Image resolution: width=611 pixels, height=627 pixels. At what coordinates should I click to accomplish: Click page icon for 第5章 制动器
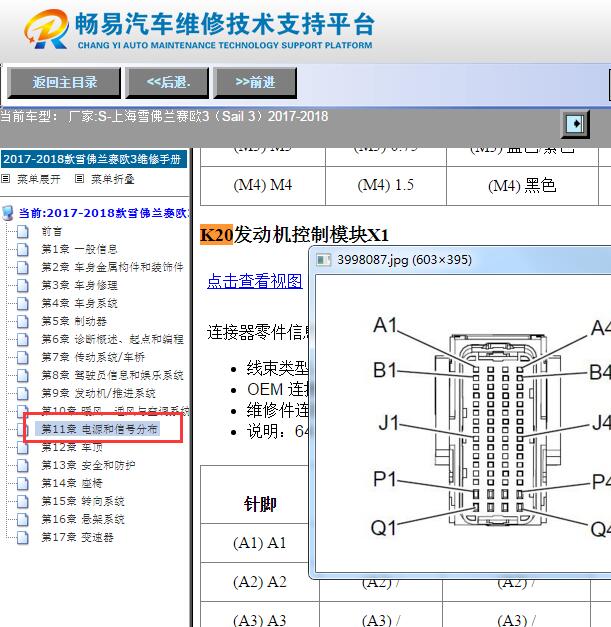(23, 321)
